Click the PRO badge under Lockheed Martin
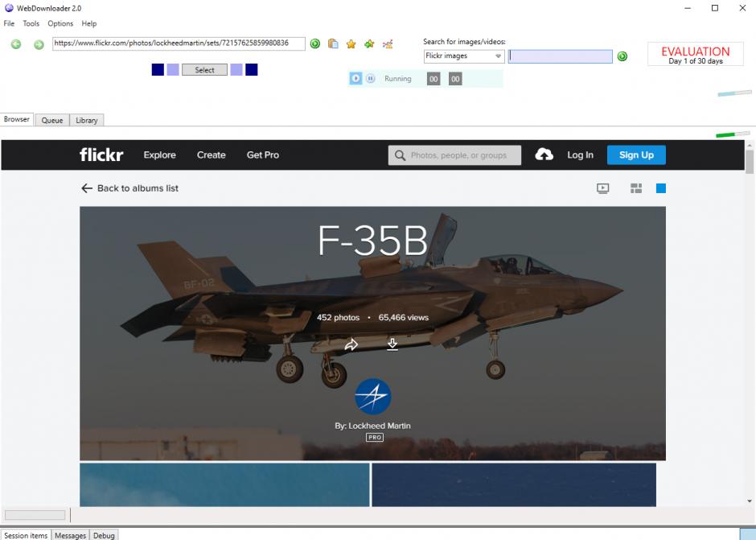This screenshot has height=540, width=756. pos(375,437)
